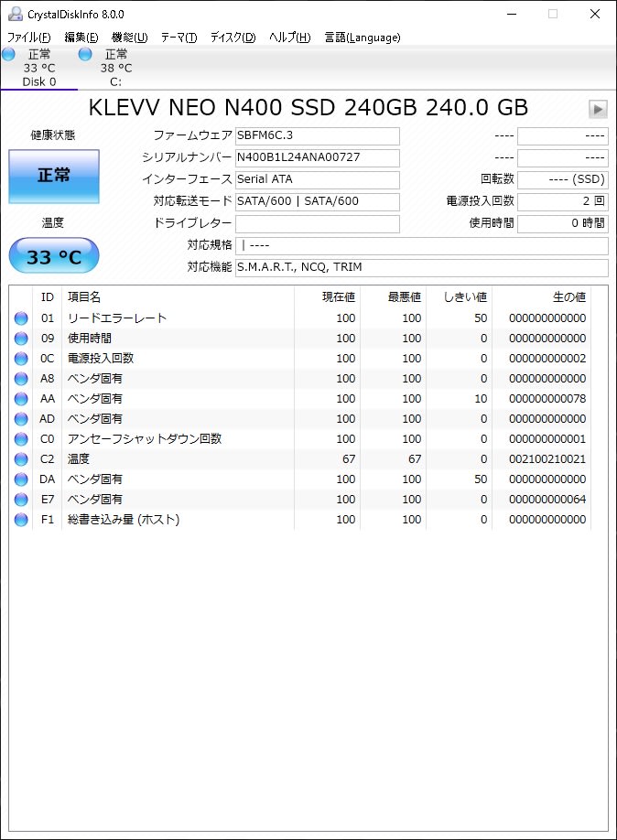The image size is (617, 840).
Task: Click the 使用時間 value 0 時間
Action: pos(563,224)
